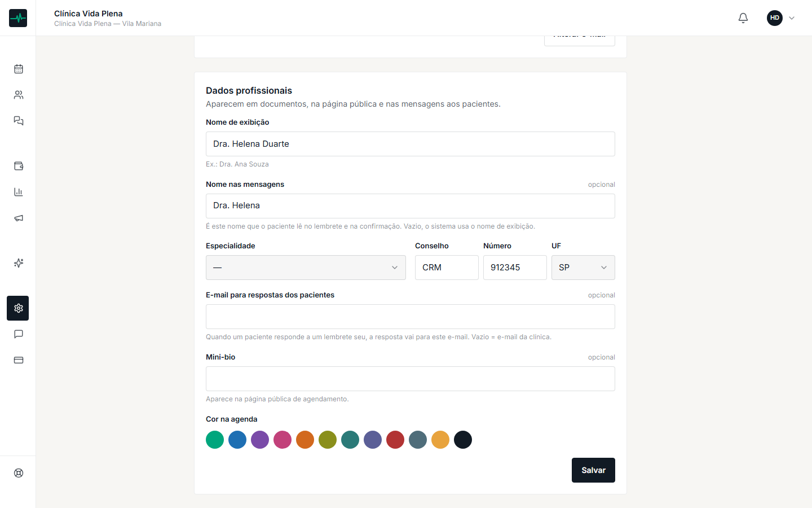Click the Salvar button
This screenshot has height=508, width=812.
pyautogui.click(x=593, y=470)
